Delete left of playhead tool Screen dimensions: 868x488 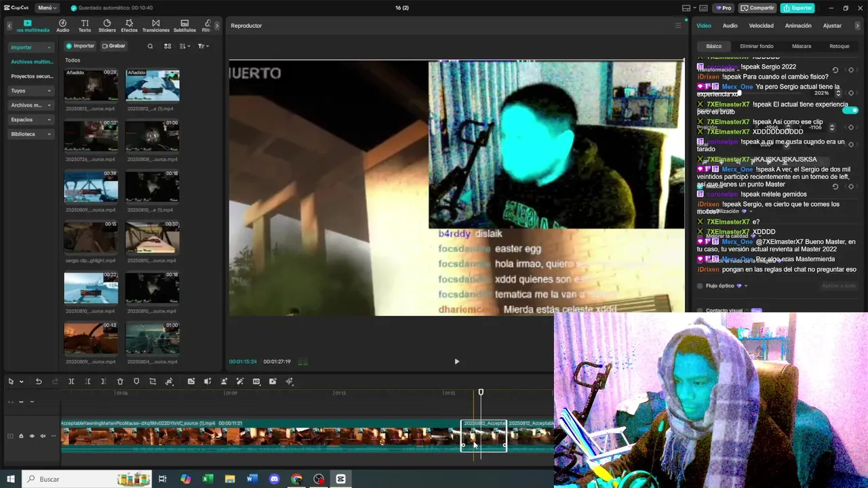tap(87, 382)
